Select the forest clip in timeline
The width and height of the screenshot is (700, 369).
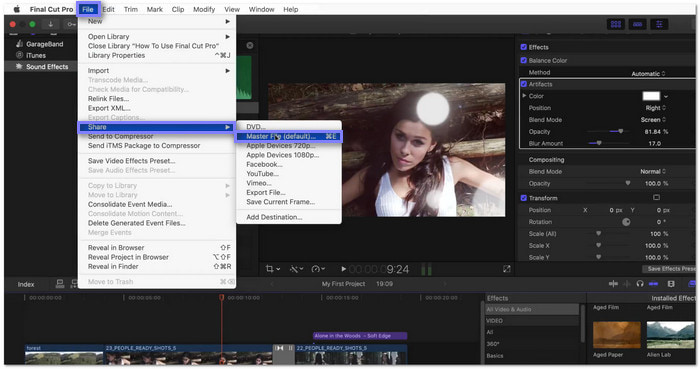[64, 354]
